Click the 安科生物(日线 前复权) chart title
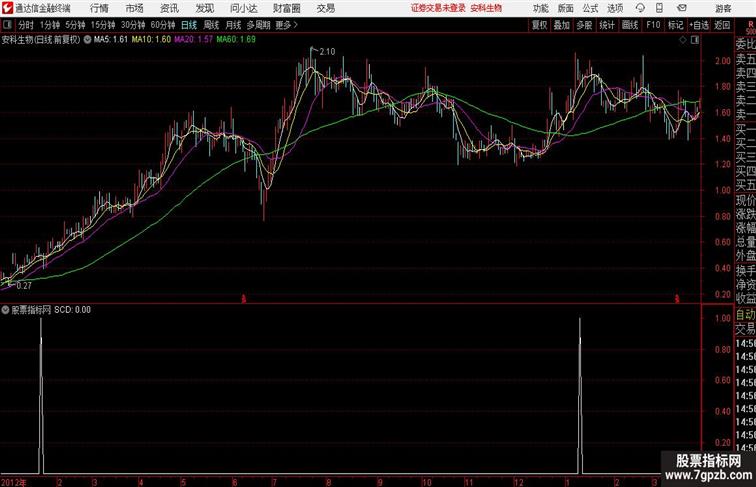Screen dimensions: 756x487 pyautogui.click(x=41, y=40)
